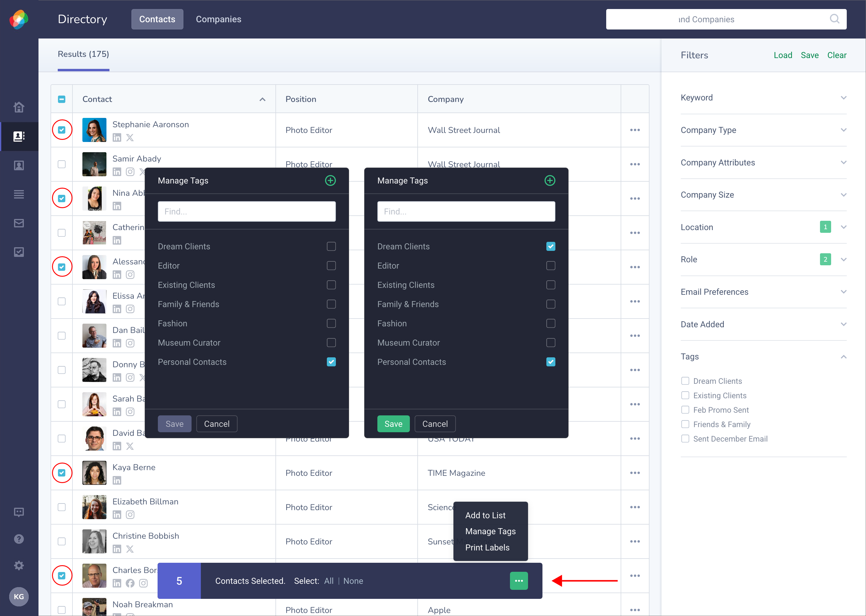Image resolution: width=866 pixels, height=616 pixels.
Task: Open the help question mark icon
Action: pyautogui.click(x=19, y=539)
